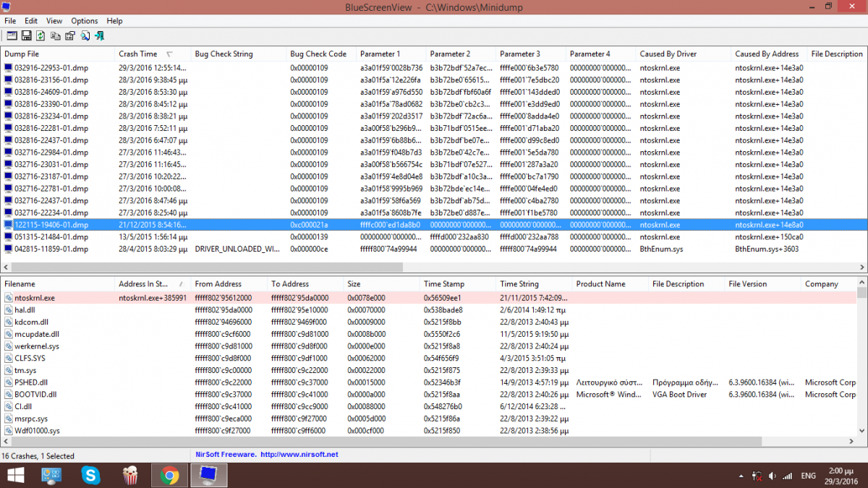This screenshot has height=488, width=868.
Task: Sort lower pane by Address In Stack column
Action: pyautogui.click(x=153, y=284)
